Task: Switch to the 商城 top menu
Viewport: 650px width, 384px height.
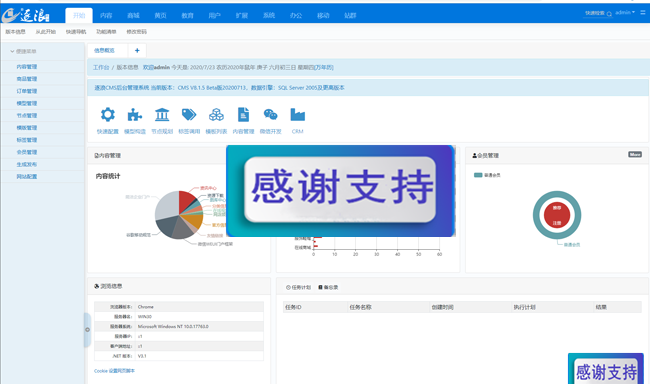Action: click(133, 15)
